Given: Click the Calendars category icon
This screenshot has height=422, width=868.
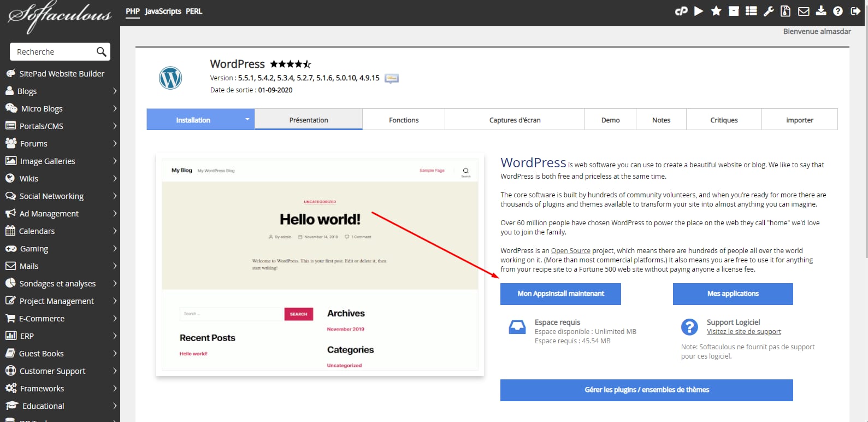Looking at the screenshot, I should tap(10, 231).
